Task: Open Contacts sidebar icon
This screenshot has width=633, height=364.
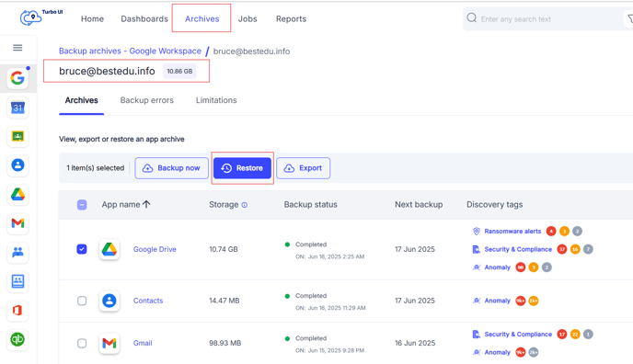Action: tap(17, 165)
